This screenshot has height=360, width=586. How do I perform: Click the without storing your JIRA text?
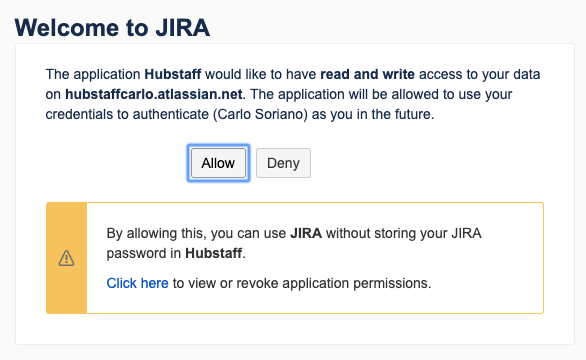(404, 233)
